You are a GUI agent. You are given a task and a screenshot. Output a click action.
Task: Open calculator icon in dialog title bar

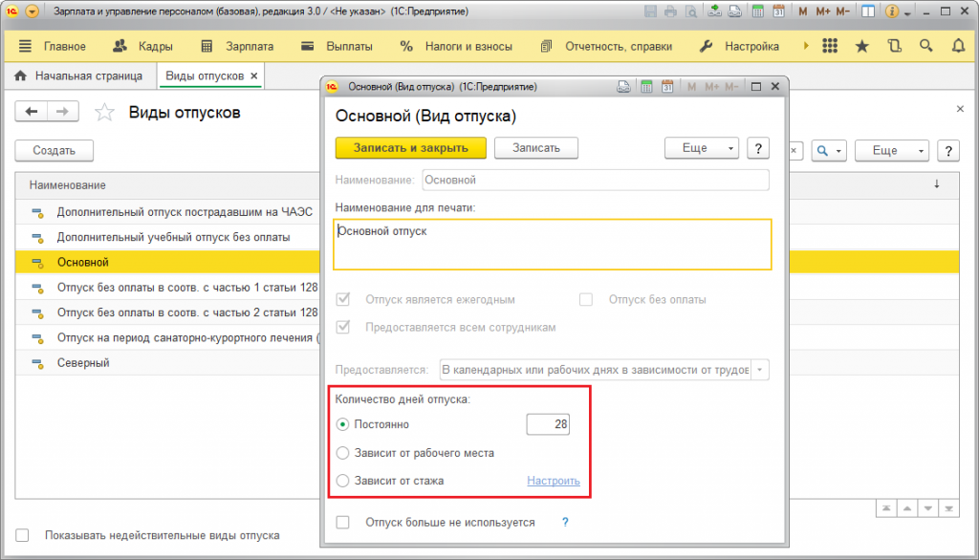(646, 87)
